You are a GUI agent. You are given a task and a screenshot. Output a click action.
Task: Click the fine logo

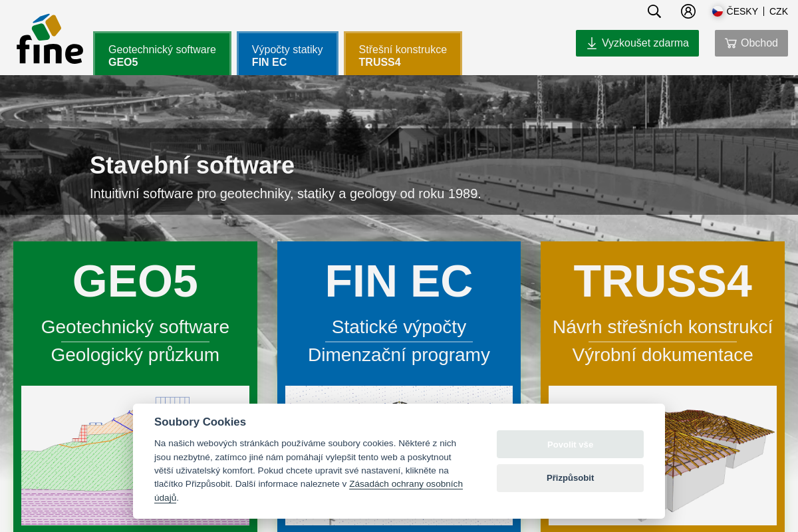click(x=50, y=39)
